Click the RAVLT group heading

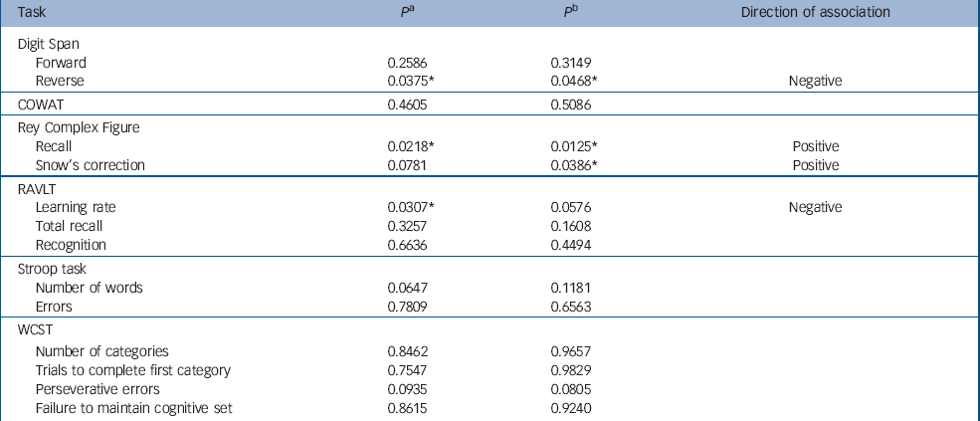tap(40, 189)
